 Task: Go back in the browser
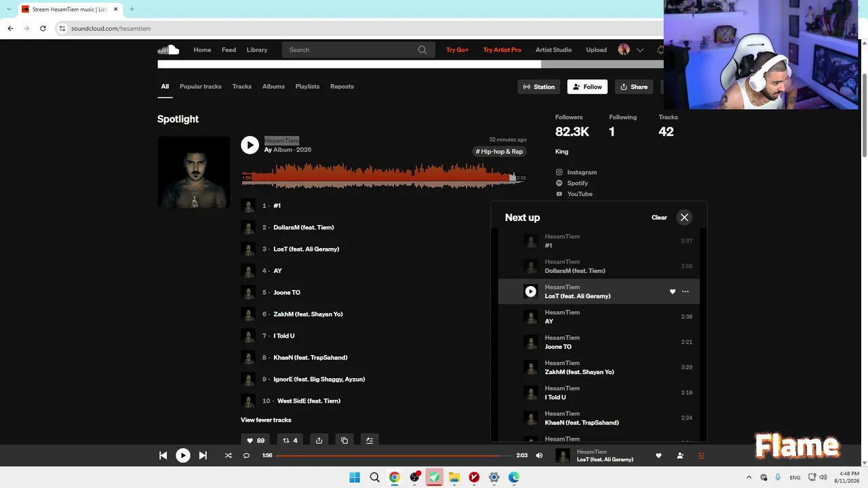10,28
